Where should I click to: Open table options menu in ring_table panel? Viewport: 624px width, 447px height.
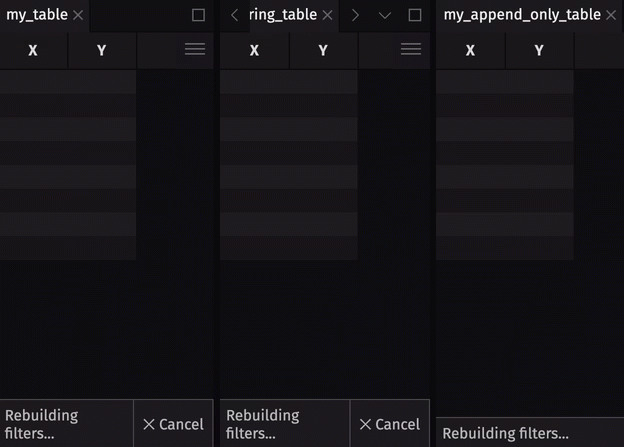tap(410, 49)
